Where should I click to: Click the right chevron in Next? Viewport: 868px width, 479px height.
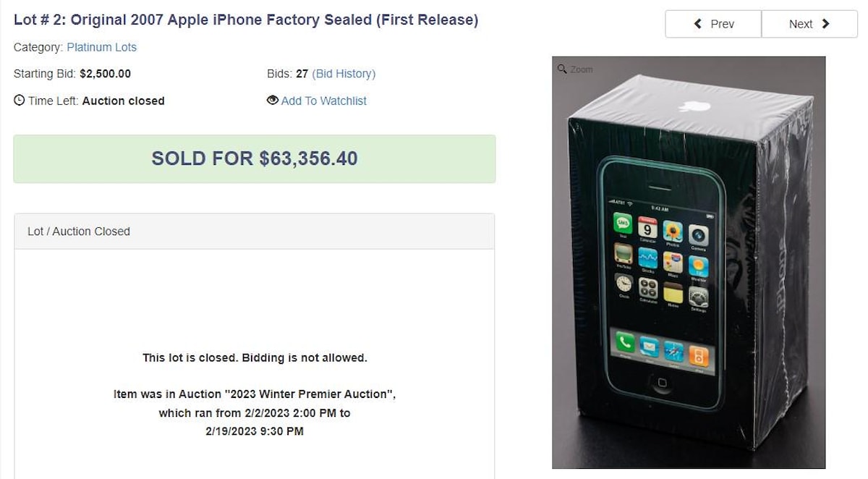tap(826, 24)
